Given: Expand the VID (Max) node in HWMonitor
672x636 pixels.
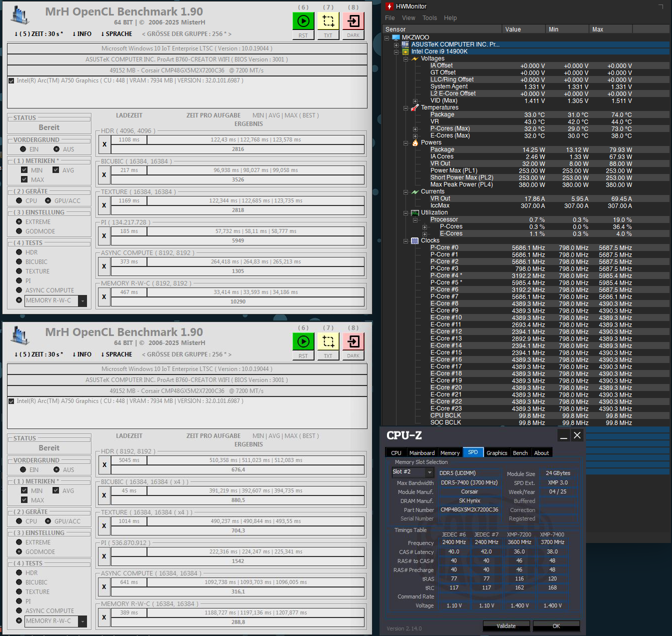Looking at the screenshot, I should (x=415, y=100).
